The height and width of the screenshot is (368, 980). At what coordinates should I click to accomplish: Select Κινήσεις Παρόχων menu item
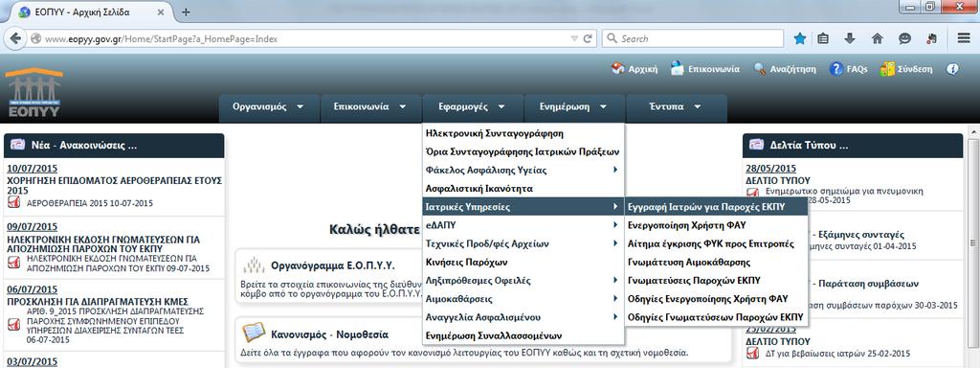pyautogui.click(x=523, y=262)
